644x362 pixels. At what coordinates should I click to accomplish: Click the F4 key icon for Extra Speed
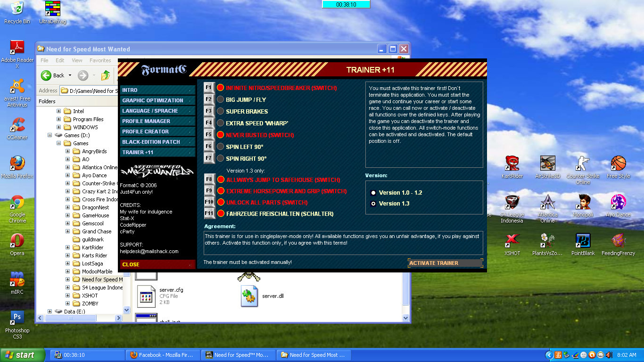pos(209,123)
